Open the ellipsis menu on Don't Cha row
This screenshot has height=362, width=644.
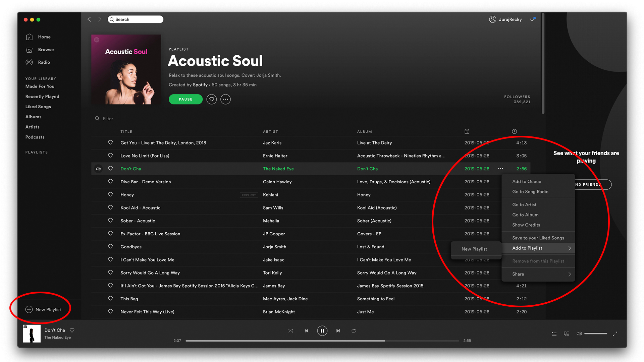pos(500,169)
